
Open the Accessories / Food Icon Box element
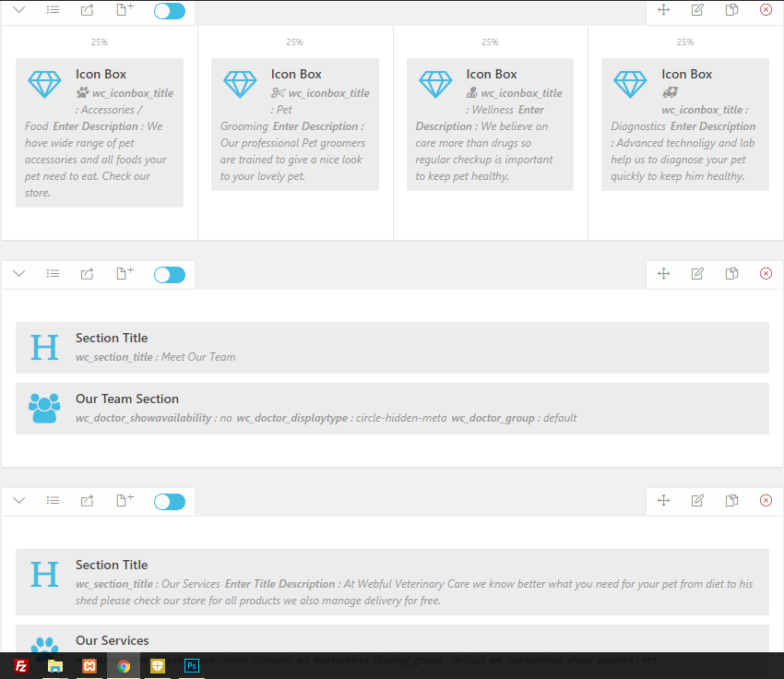point(100,133)
